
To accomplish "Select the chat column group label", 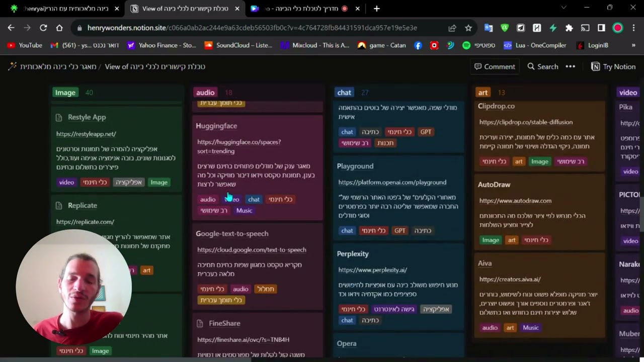I will pos(344,93).
